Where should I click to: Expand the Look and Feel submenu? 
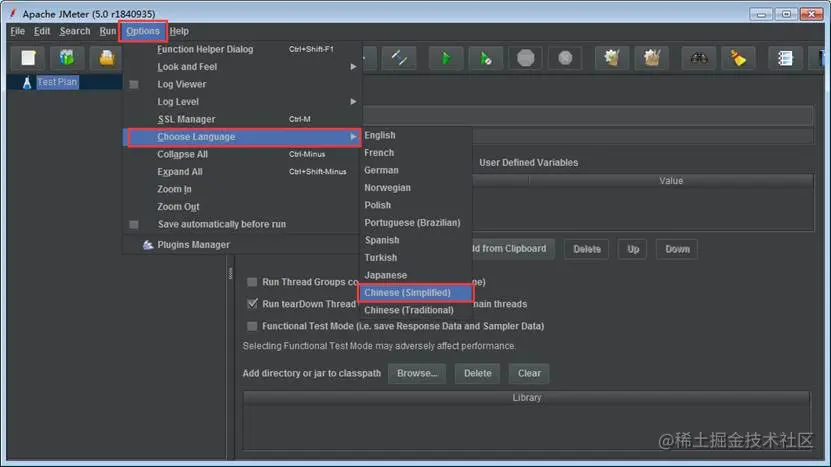pyautogui.click(x=243, y=67)
